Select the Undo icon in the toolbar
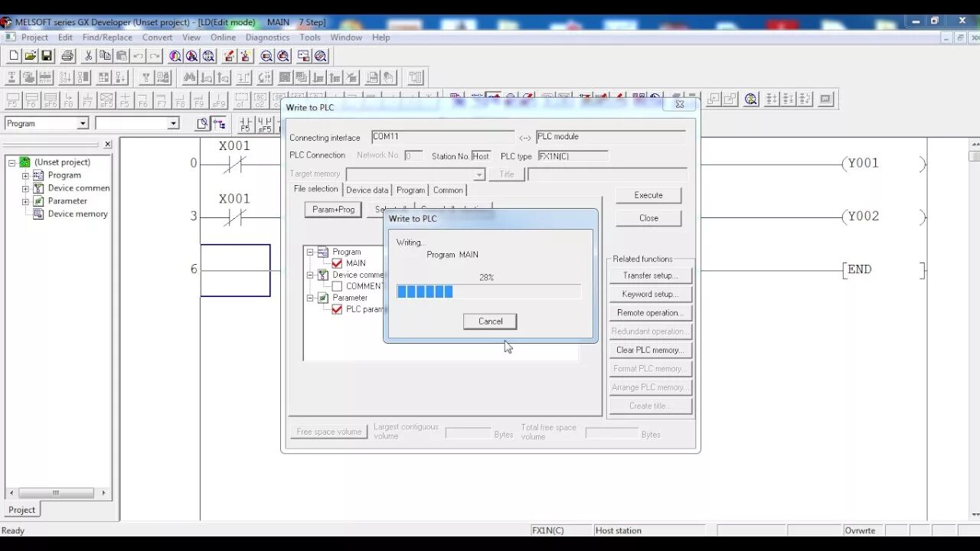 pyautogui.click(x=138, y=55)
